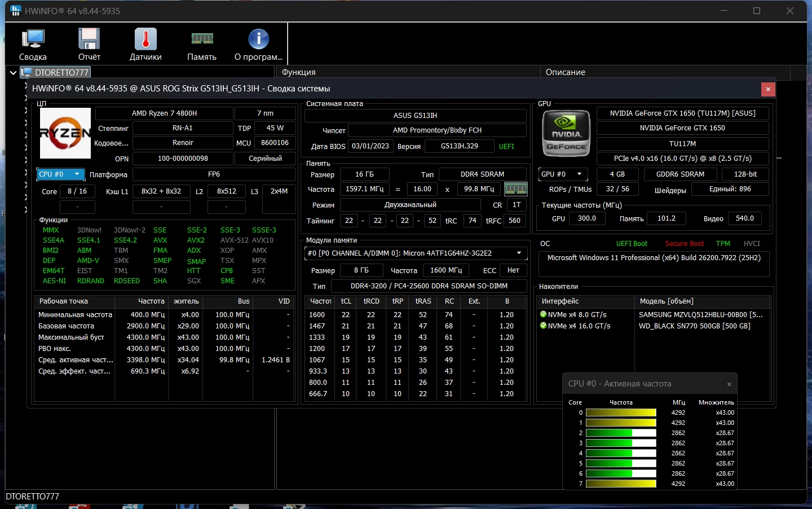Expand the memory module DIMM dropdown
The image size is (812, 509).
click(519, 253)
